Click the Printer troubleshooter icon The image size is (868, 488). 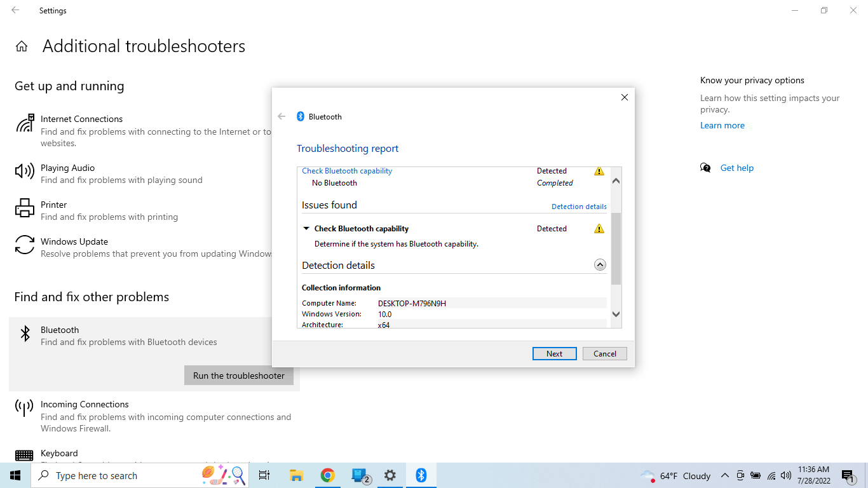[x=24, y=208]
